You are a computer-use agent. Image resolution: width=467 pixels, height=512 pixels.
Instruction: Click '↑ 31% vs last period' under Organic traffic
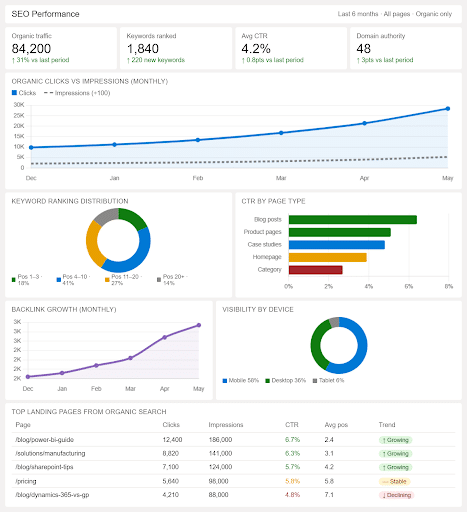[40, 60]
